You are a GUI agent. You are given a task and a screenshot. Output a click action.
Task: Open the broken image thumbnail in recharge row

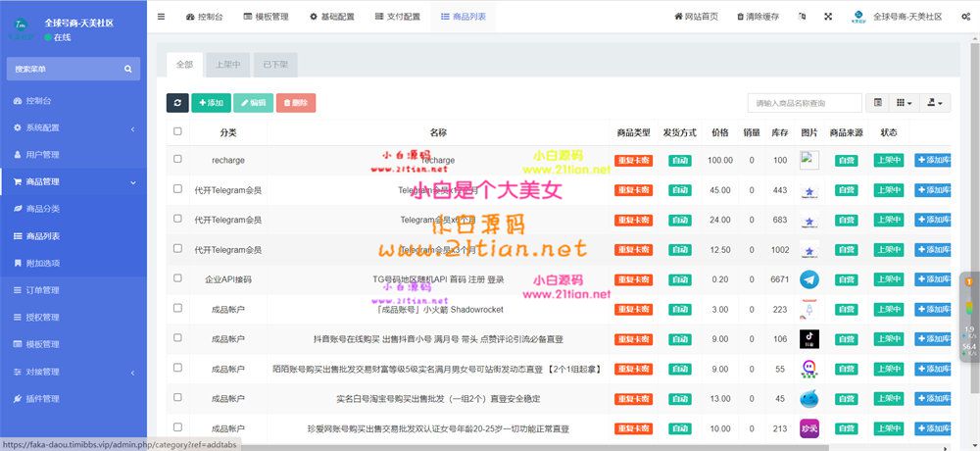point(809,160)
